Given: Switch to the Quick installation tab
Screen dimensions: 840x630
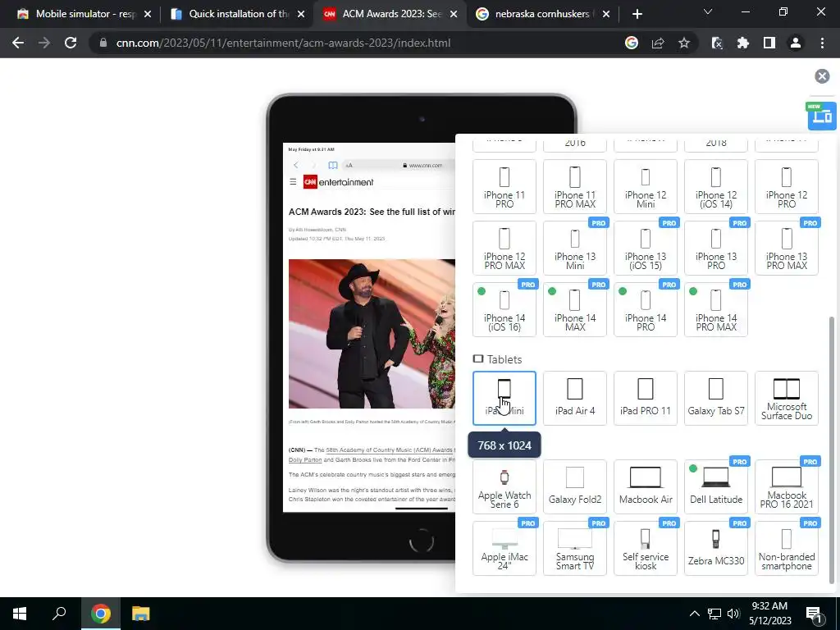Looking at the screenshot, I should pyautogui.click(x=237, y=14).
